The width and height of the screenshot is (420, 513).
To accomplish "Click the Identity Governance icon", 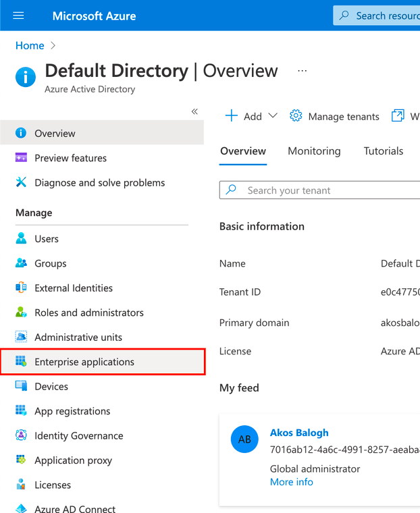I will coord(21,435).
